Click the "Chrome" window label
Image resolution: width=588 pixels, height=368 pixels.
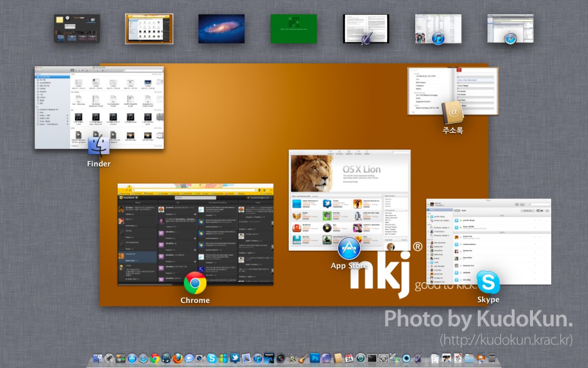coord(195,300)
